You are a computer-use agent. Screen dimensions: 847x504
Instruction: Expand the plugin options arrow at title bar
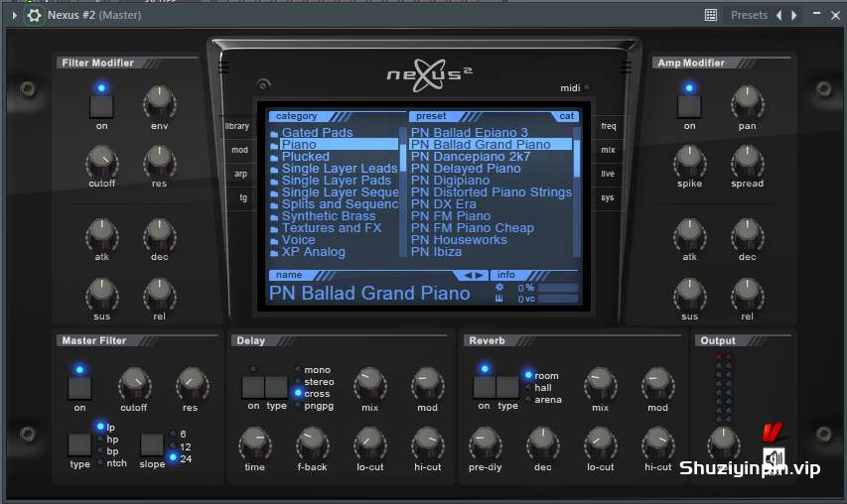pos(15,15)
